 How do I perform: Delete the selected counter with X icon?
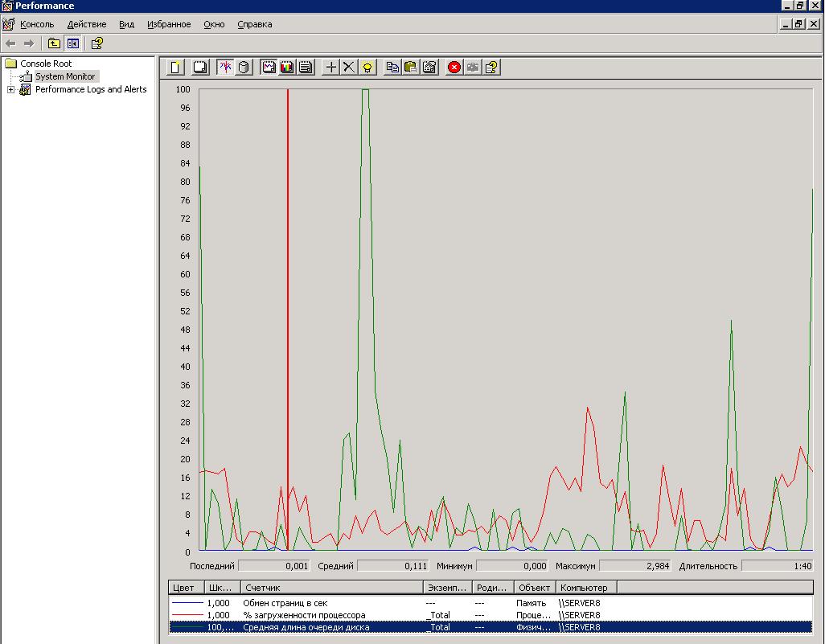[x=348, y=68]
